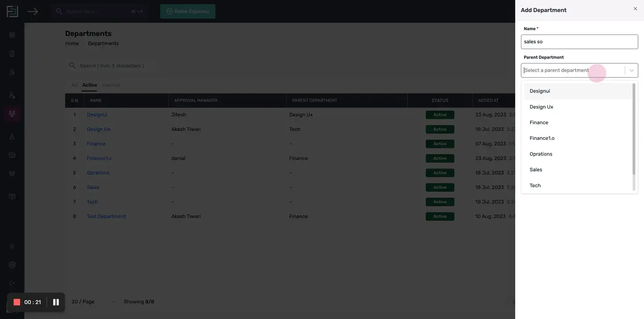Click the theme sun icon in sidebar
The width and height of the screenshot is (644, 319).
[x=12, y=246]
